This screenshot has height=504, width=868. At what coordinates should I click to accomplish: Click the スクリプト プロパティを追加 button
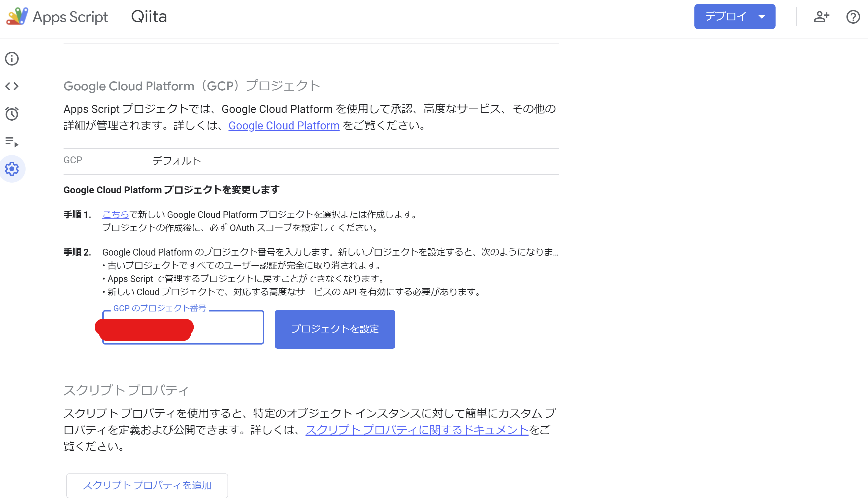click(147, 485)
